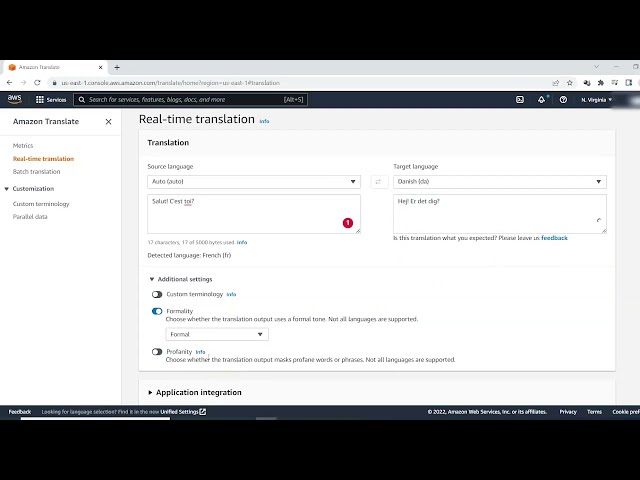
Task: Click the Detected language: French text
Action: pyautogui.click(x=189, y=256)
